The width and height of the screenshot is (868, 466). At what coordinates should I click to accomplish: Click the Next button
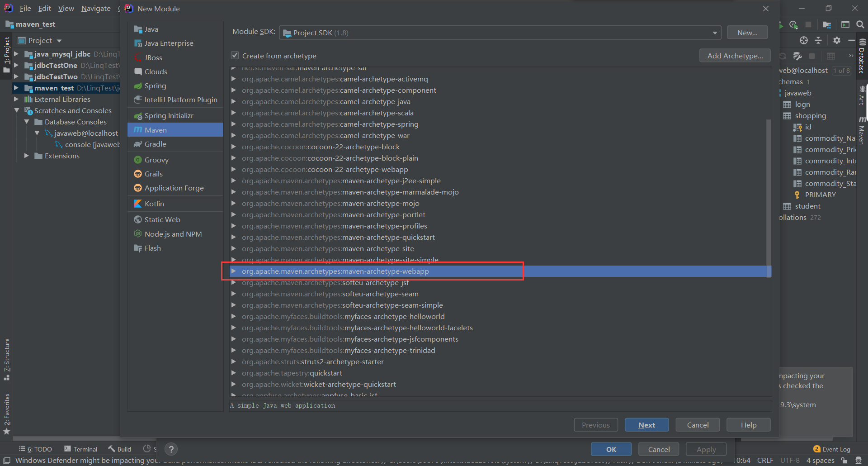(646, 425)
